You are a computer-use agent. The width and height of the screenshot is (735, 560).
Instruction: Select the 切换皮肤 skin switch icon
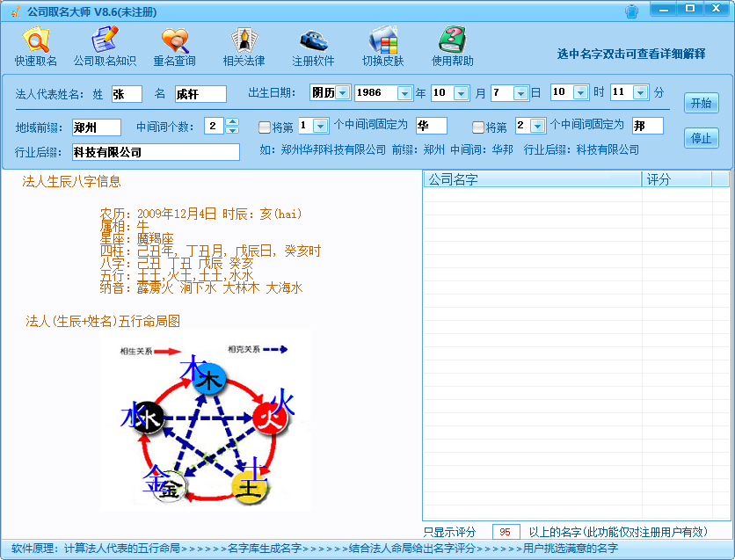pyautogui.click(x=382, y=47)
